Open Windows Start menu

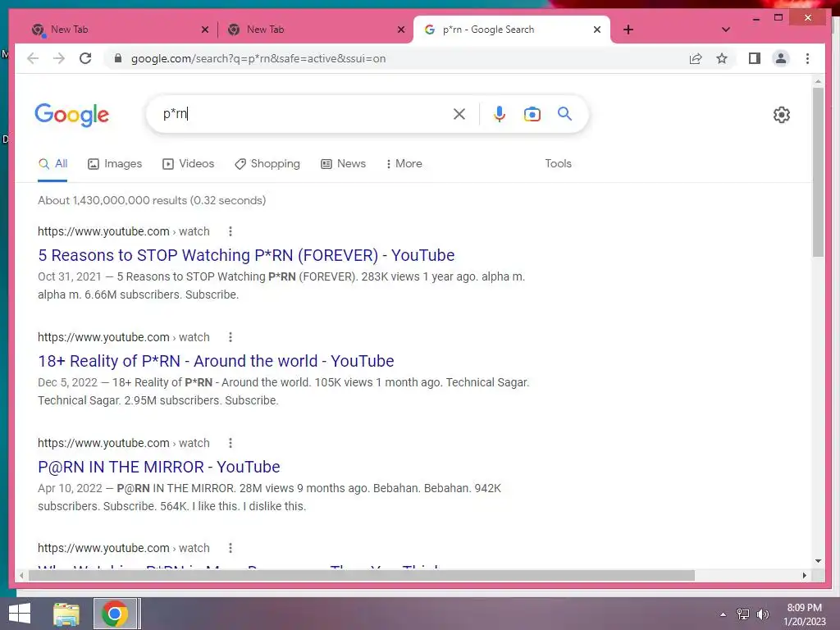point(20,614)
